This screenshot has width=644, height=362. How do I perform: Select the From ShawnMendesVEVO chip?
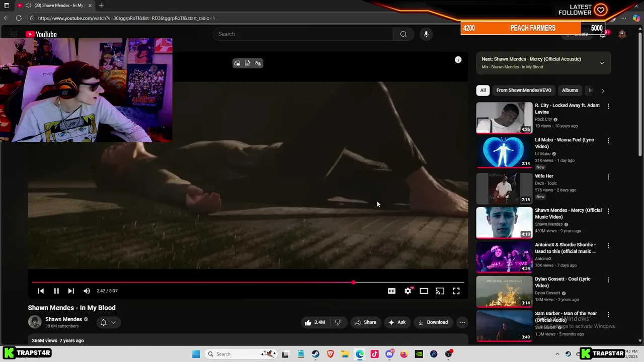point(524,90)
